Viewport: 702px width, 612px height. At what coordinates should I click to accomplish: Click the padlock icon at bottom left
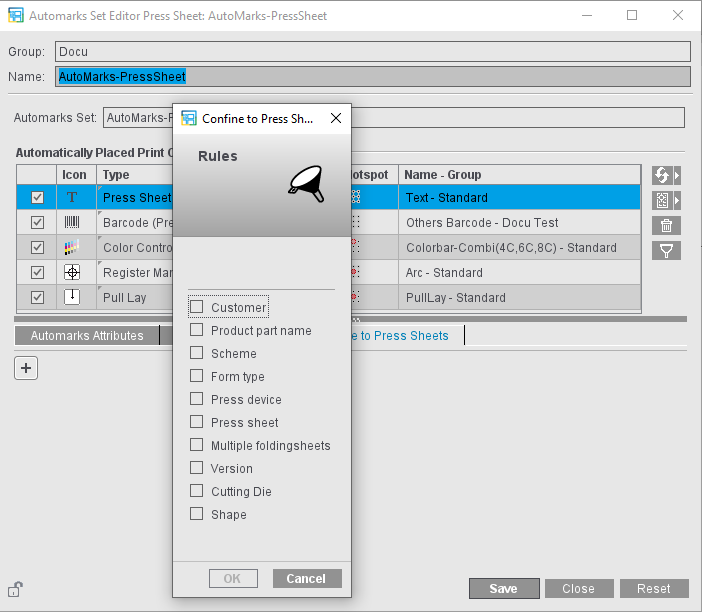[x=16, y=589]
